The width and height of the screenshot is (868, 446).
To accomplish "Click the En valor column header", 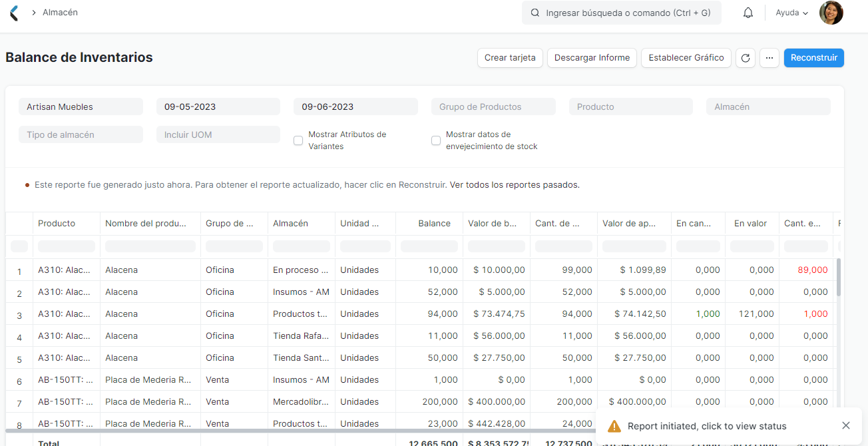I will [752, 224].
